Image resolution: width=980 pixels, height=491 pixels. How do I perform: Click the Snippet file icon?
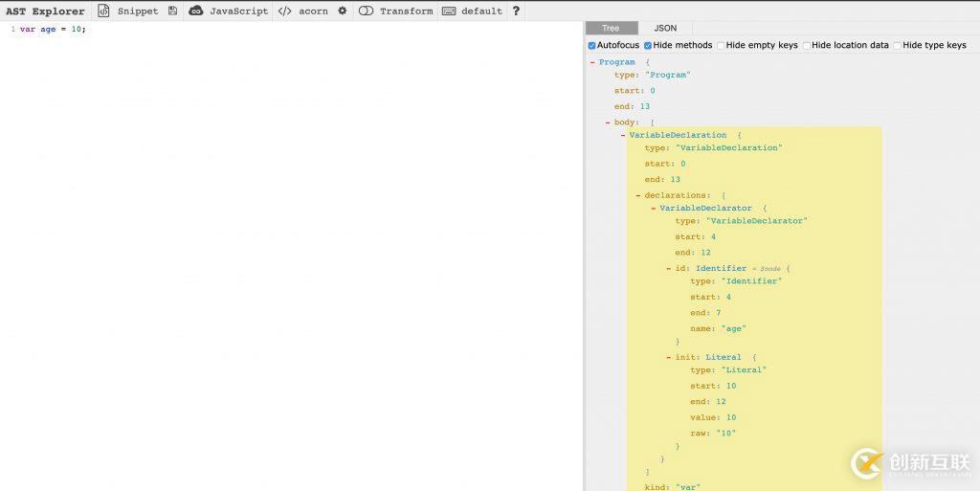[x=103, y=11]
